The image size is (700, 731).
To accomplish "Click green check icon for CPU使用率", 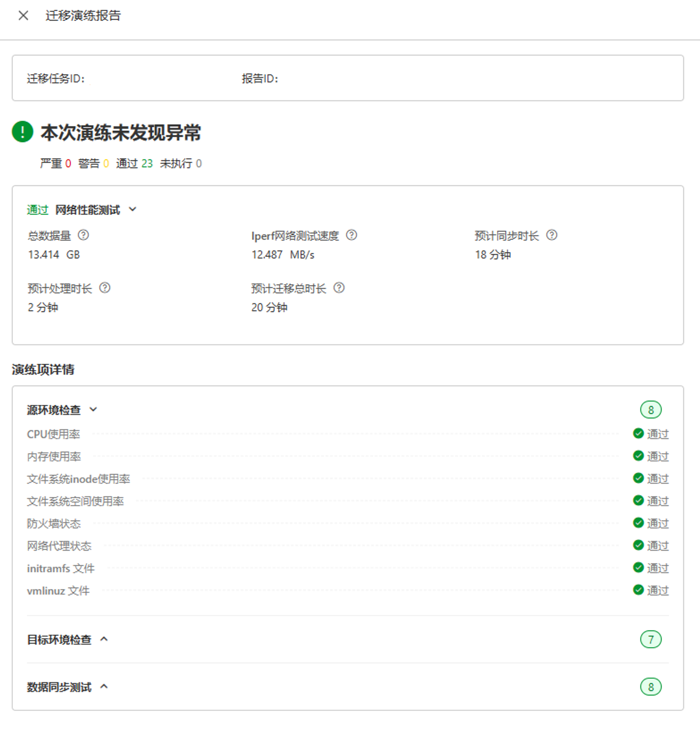I will [638, 433].
